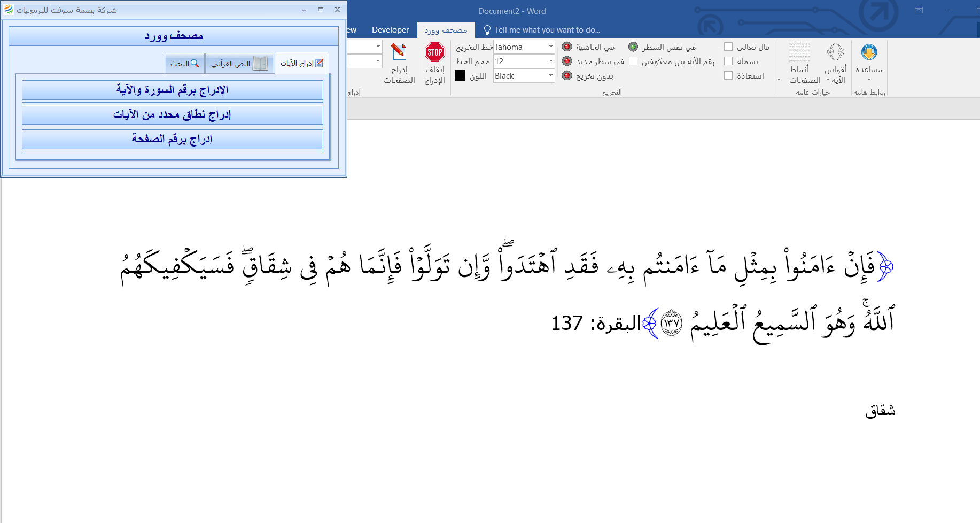Click the التخريج group label
980x523 pixels.
coord(612,93)
